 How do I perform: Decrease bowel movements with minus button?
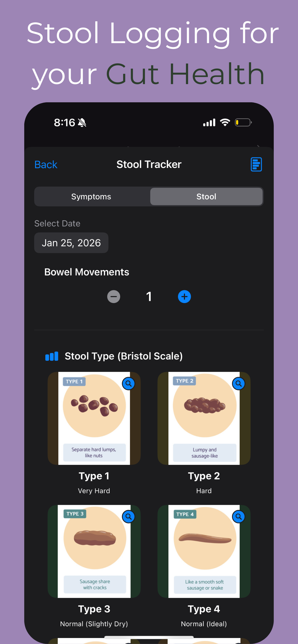[x=114, y=297]
